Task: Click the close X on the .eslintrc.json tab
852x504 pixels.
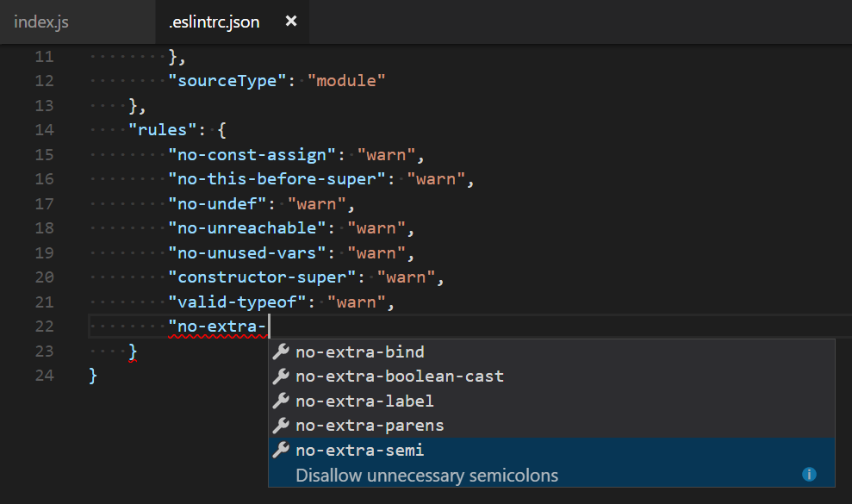Action: coord(289,22)
